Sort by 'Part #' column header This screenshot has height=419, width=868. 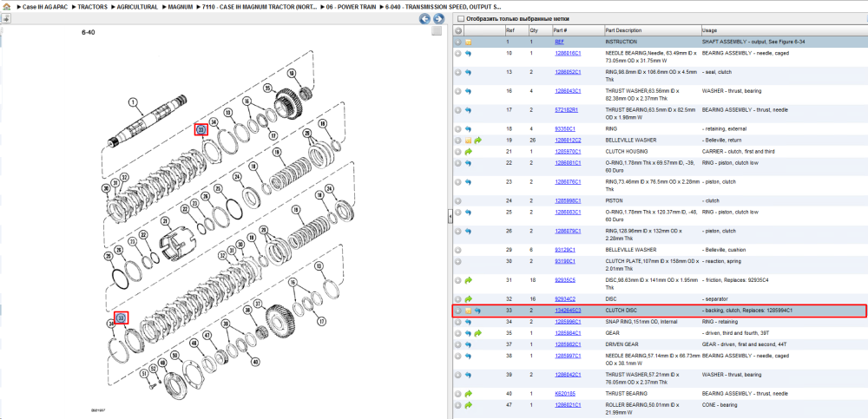tap(560, 30)
